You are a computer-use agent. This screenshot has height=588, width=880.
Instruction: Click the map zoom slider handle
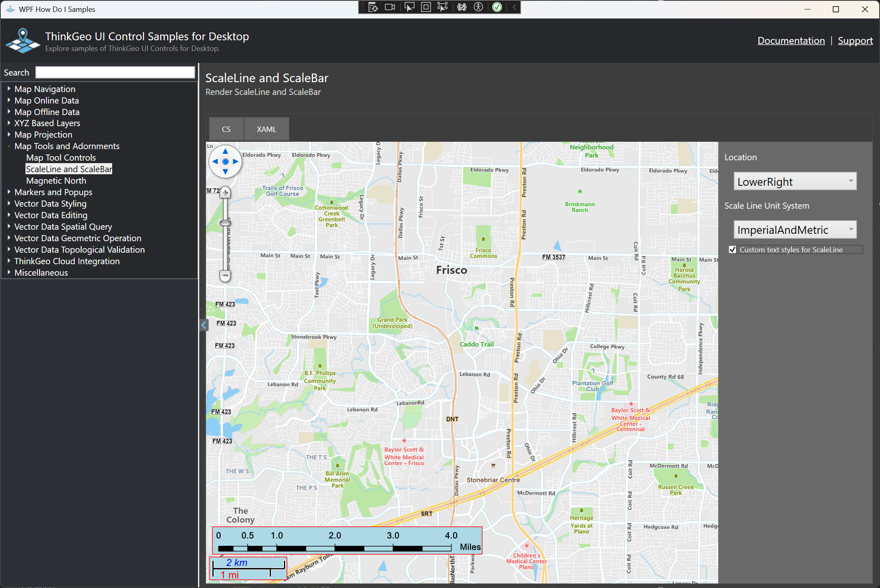coord(225,223)
